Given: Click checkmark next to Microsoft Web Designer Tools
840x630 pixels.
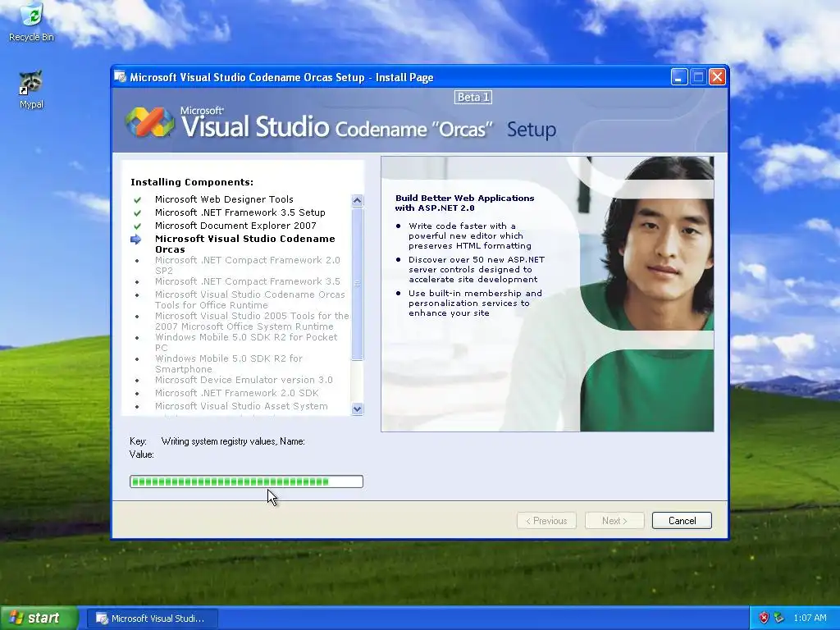Looking at the screenshot, I should [x=137, y=200].
